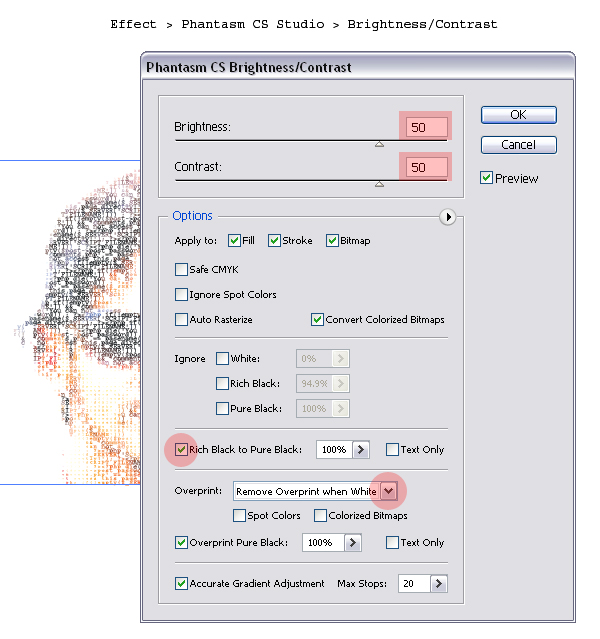Click Rich Black to Pure Black 100% field
600x639 pixels.
(x=334, y=450)
